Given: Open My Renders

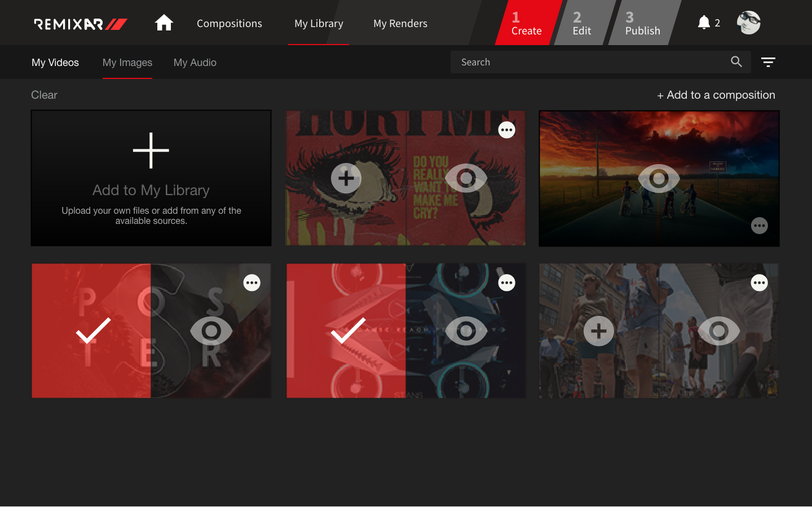Looking at the screenshot, I should tap(400, 24).
